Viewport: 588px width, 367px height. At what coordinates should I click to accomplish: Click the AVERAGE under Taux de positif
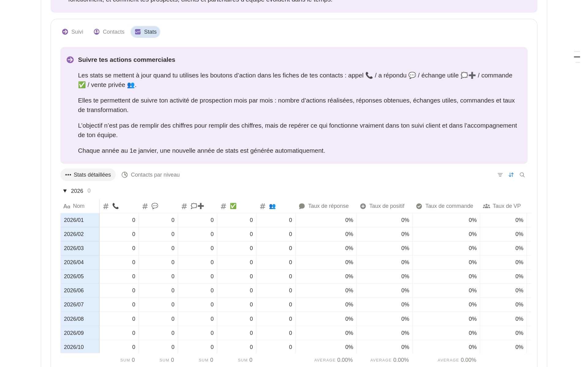pos(390,360)
